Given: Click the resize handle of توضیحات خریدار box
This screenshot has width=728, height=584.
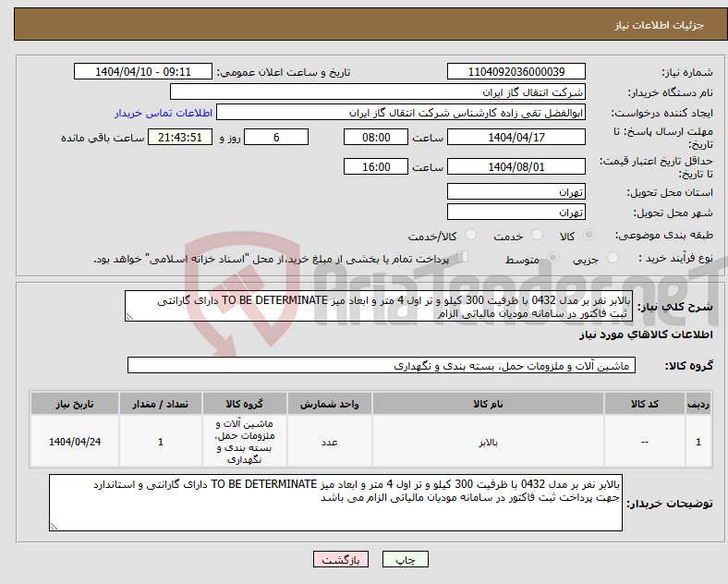Looking at the screenshot, I should 54,527.
